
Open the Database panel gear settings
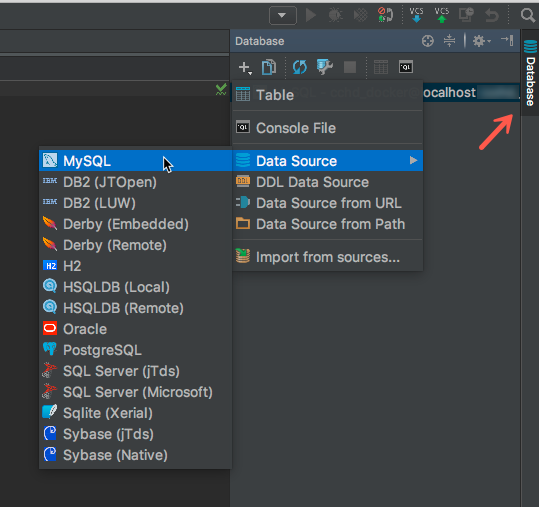tap(481, 41)
